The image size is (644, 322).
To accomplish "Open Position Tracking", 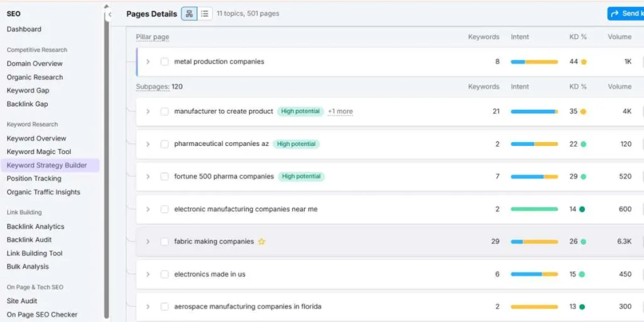I will click(34, 178).
